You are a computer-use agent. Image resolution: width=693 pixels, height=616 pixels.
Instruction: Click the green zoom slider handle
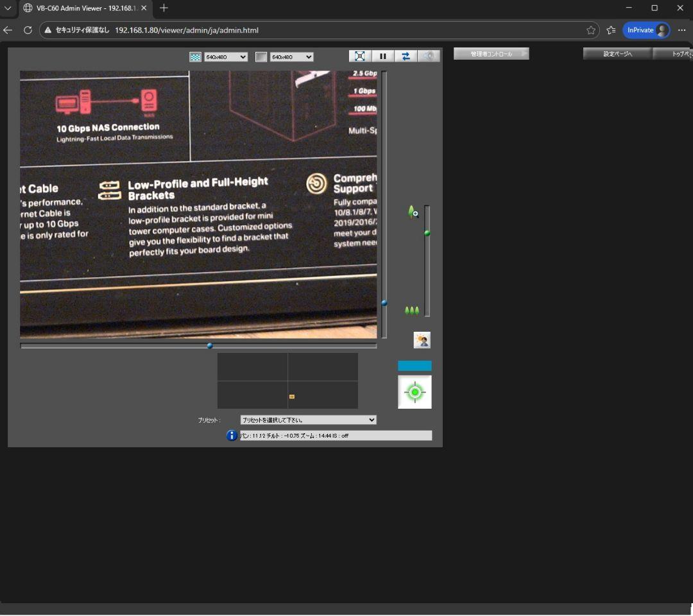pos(427,234)
